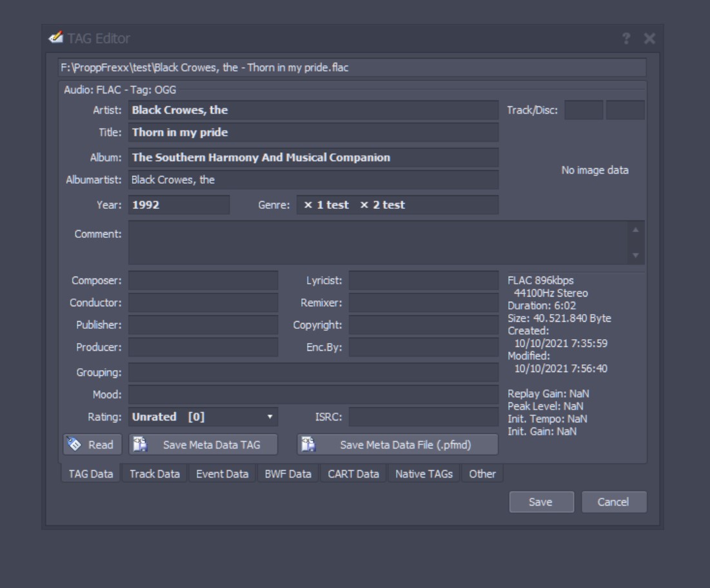Click the TAG Editor pencil icon

pos(55,37)
